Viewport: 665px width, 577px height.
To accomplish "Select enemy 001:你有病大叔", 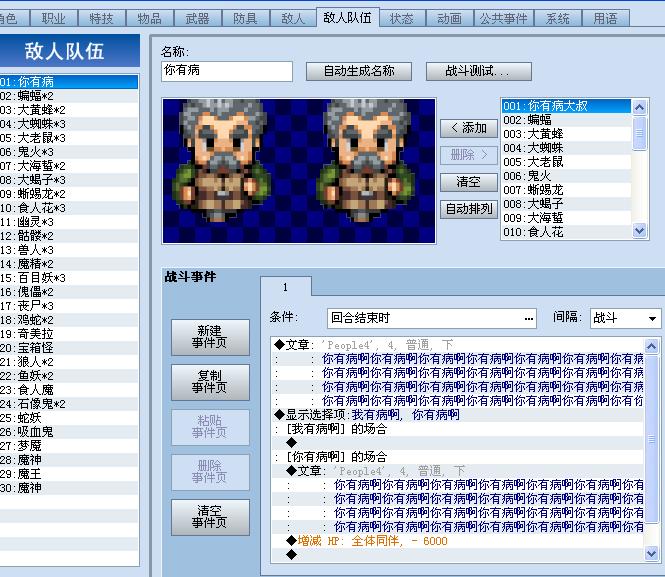I will click(x=566, y=106).
